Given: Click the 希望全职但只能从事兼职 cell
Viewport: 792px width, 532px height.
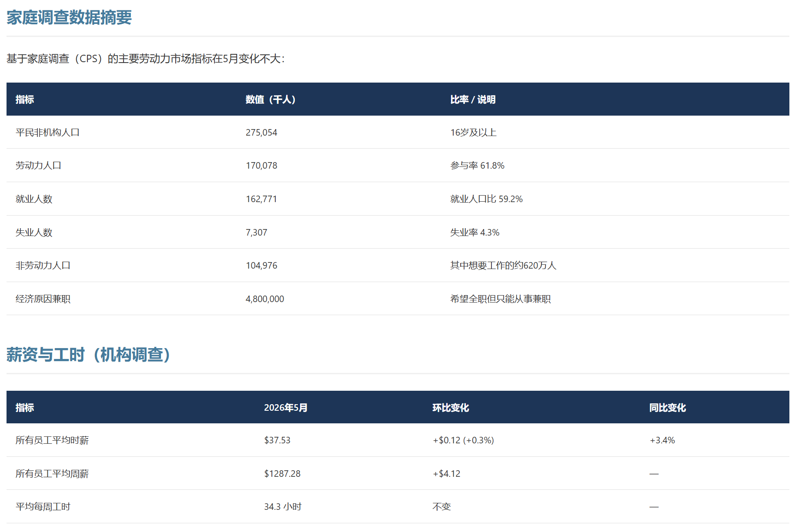Looking at the screenshot, I should pyautogui.click(x=501, y=299).
